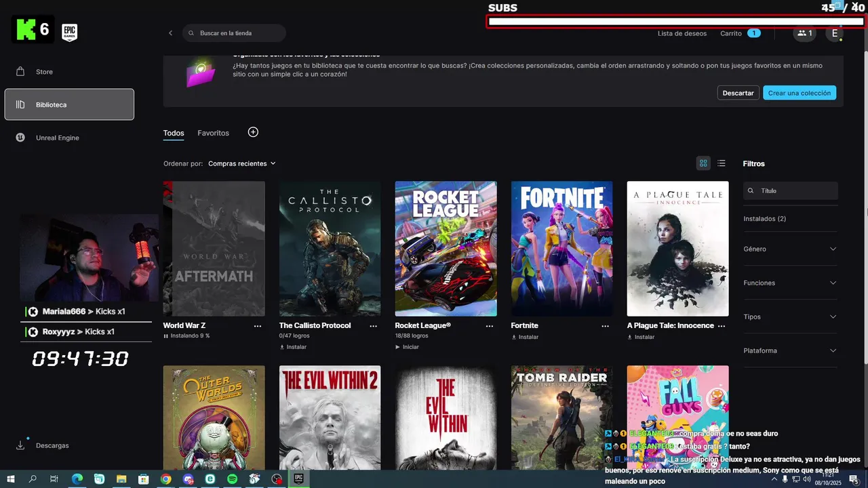This screenshot has width=868, height=488.
Task: Open The Outer Worlds cover
Action: click(x=214, y=418)
